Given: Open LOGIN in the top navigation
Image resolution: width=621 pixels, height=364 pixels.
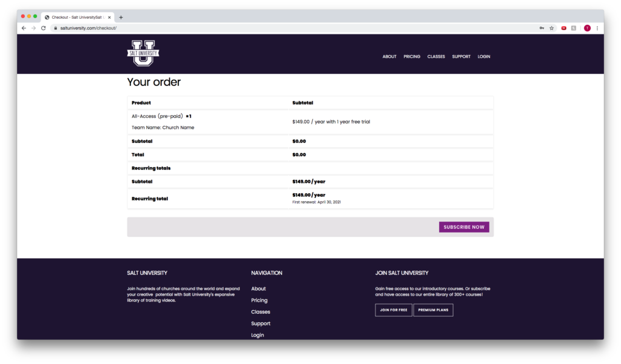Looking at the screenshot, I should 484,56.
